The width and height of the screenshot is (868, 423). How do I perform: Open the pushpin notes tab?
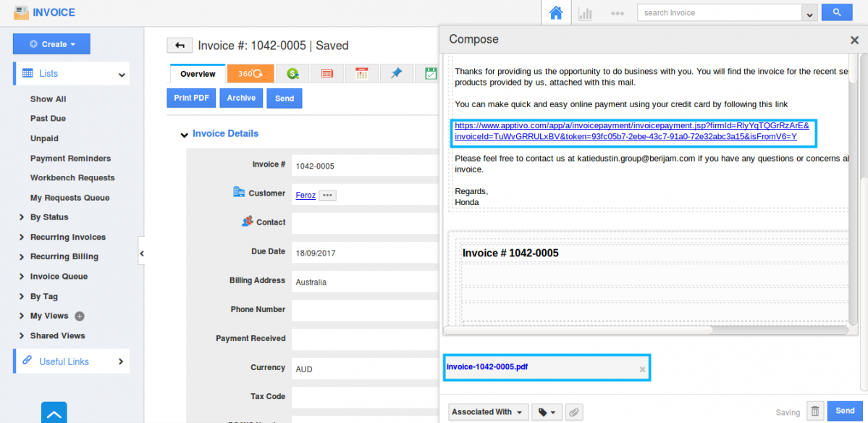pos(397,74)
